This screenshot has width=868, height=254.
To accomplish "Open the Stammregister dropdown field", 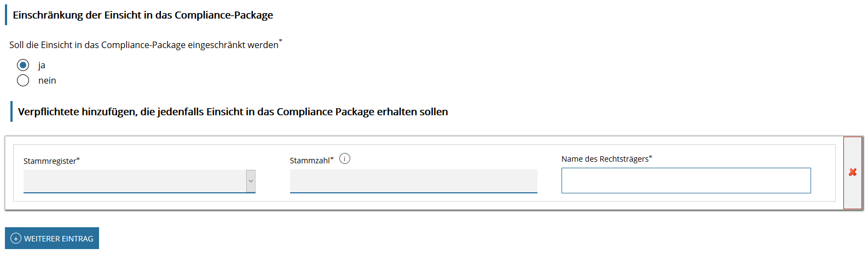I will [x=134, y=181].
